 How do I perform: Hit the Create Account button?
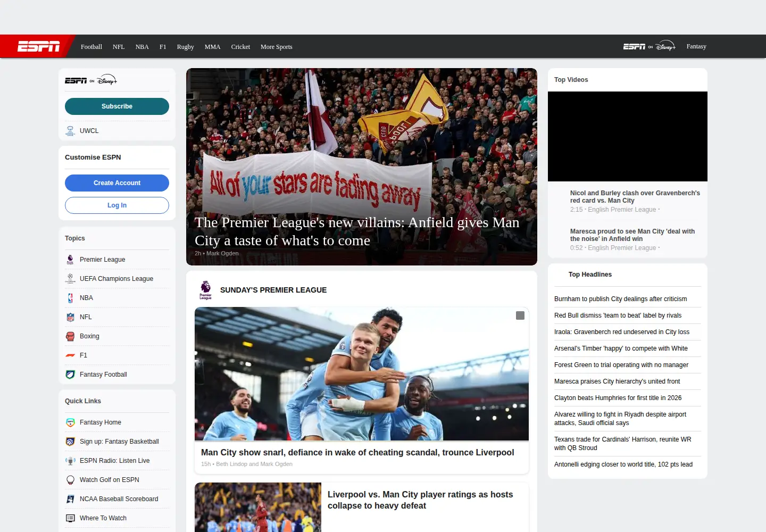pos(117,183)
